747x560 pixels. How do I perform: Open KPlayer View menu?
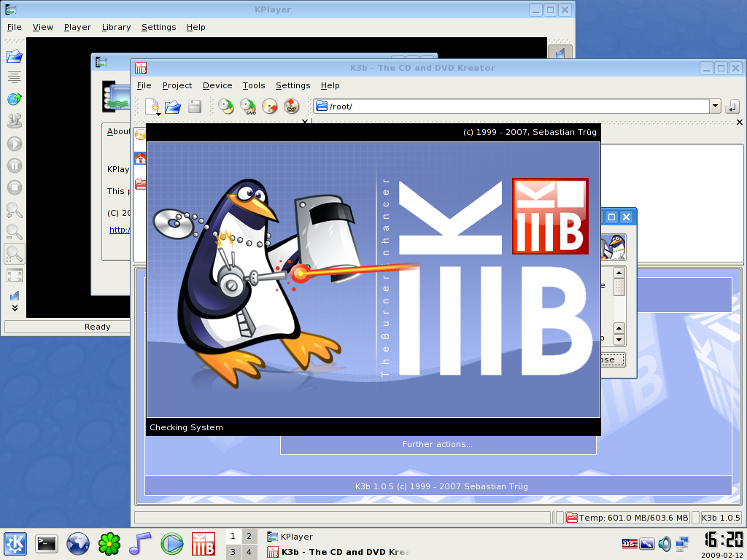pos(42,27)
